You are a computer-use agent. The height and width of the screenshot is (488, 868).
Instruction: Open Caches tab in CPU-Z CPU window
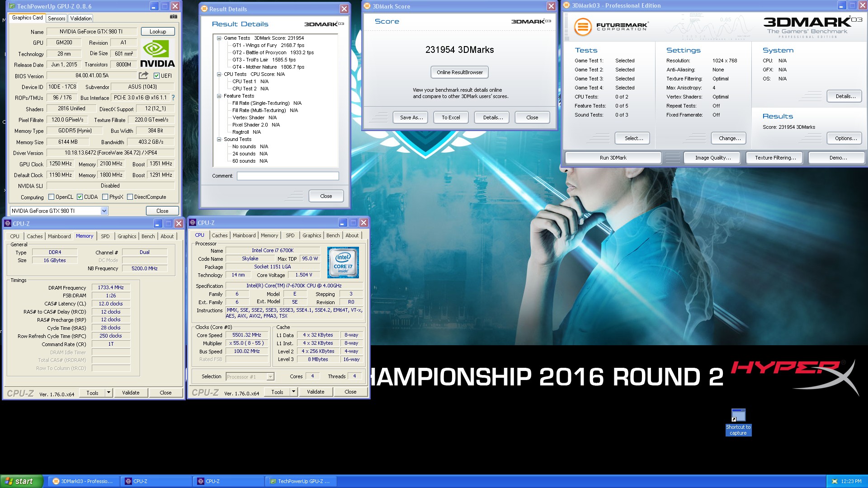click(x=220, y=235)
